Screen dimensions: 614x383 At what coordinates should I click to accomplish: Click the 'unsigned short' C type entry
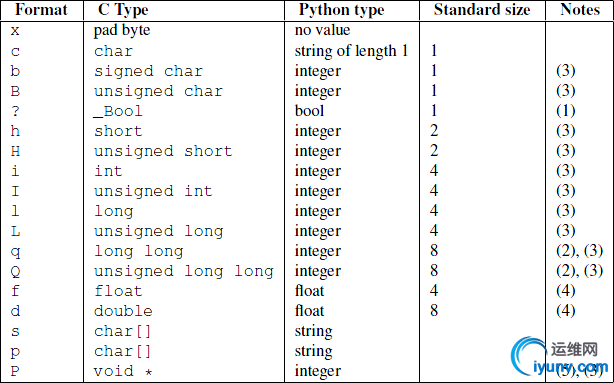point(163,151)
